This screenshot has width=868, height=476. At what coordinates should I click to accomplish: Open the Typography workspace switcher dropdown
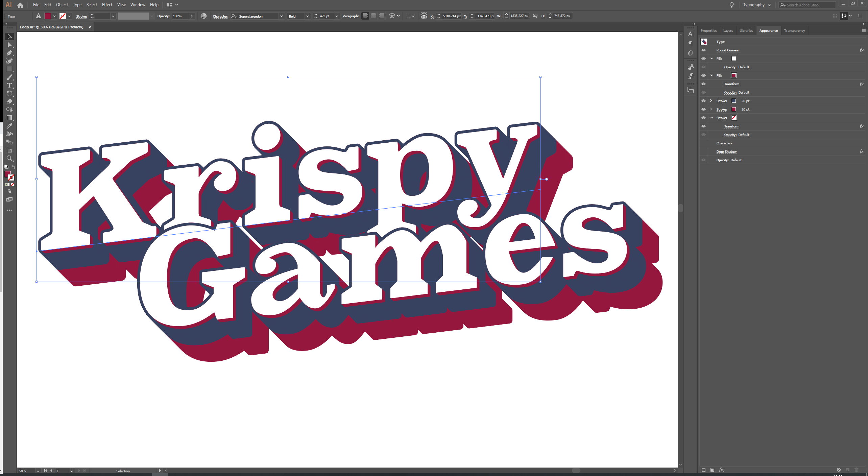point(756,5)
